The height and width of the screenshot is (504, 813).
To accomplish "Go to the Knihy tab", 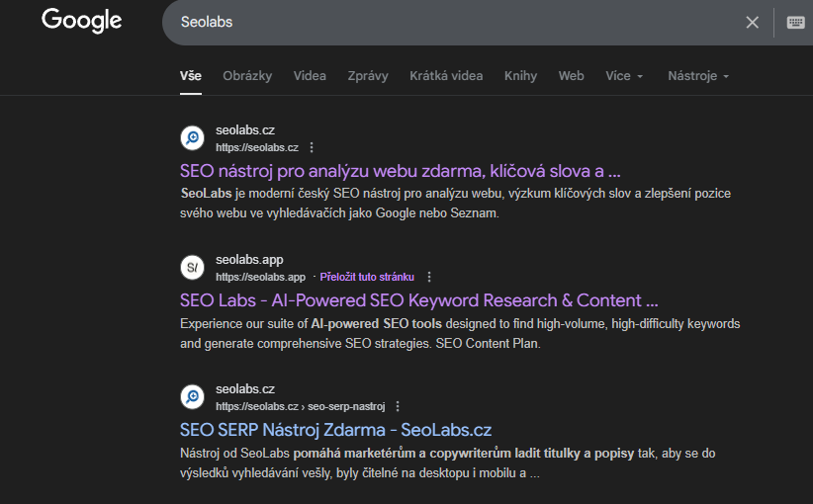I will click(520, 76).
